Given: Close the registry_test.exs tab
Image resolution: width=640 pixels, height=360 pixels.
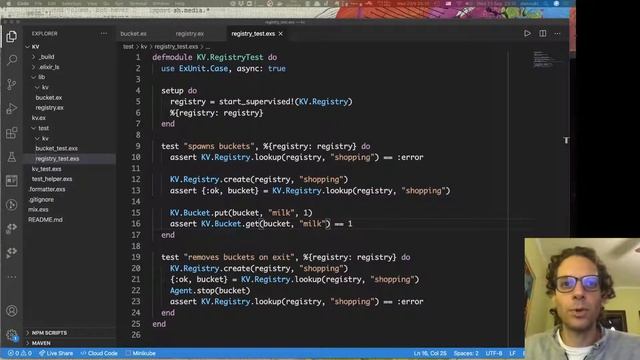Looking at the screenshot, I should click(x=281, y=34).
